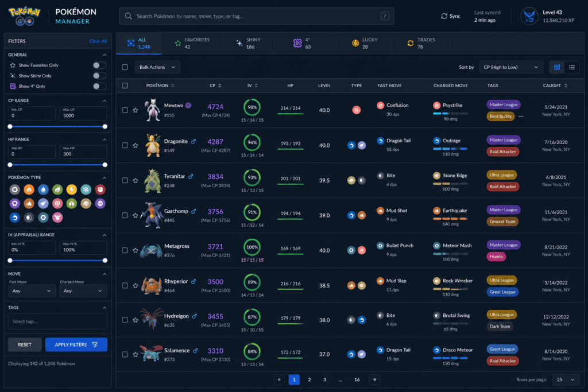Click the Apply Filters button

point(76,345)
